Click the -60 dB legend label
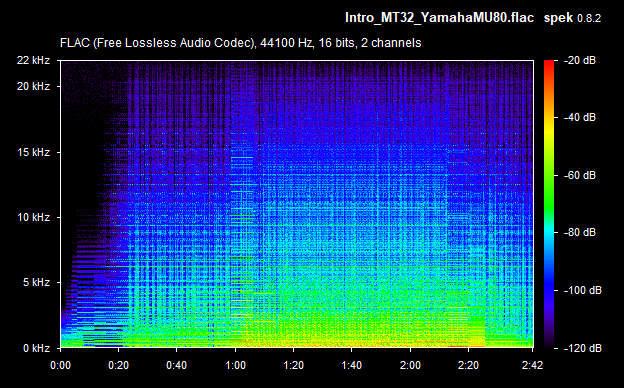 pyautogui.click(x=580, y=175)
